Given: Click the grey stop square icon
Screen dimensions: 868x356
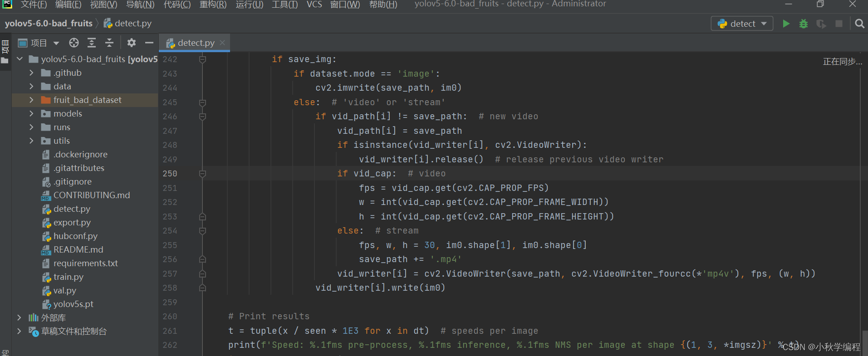Looking at the screenshot, I should tap(839, 24).
